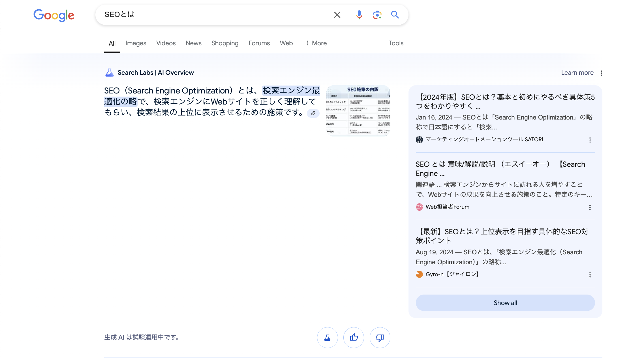
Task: Clear the search query with the X icon
Action: click(337, 14)
